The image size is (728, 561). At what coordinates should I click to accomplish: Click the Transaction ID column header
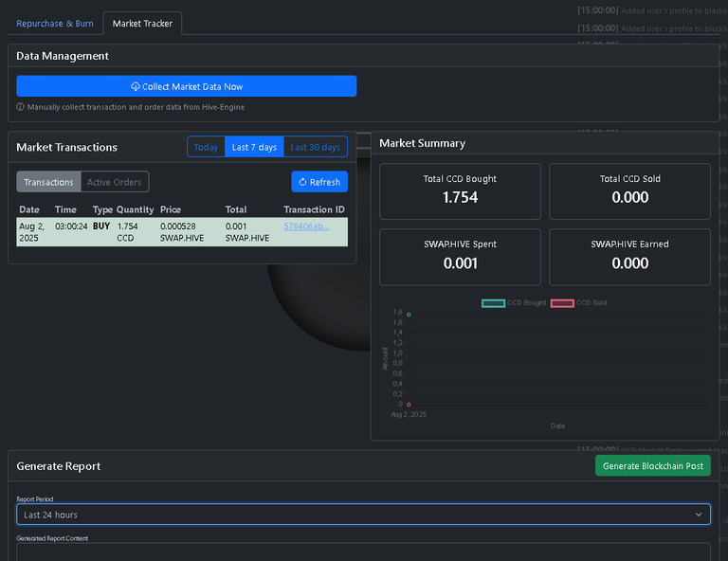click(x=315, y=209)
